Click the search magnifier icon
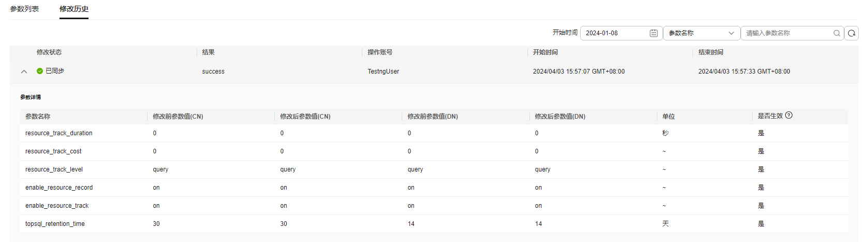 (x=836, y=33)
